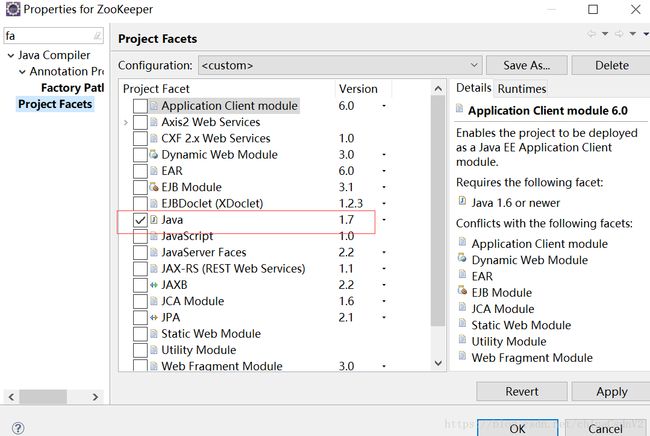Open Java 1.7 version dropdown

point(384,219)
